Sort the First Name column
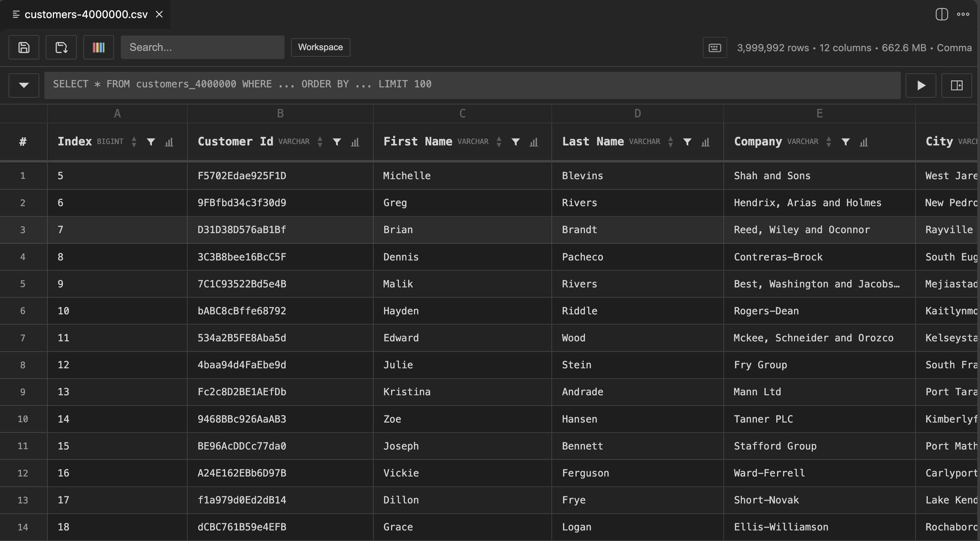980x541 pixels. tap(499, 142)
